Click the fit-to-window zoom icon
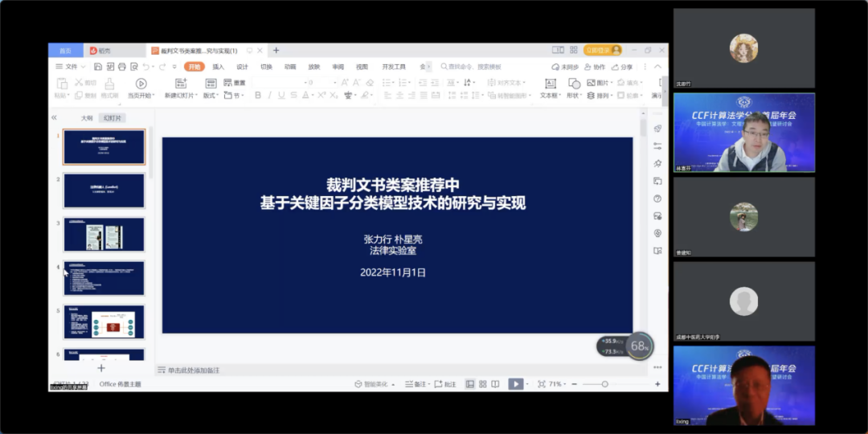Image resolution: width=868 pixels, height=434 pixels. [542, 383]
